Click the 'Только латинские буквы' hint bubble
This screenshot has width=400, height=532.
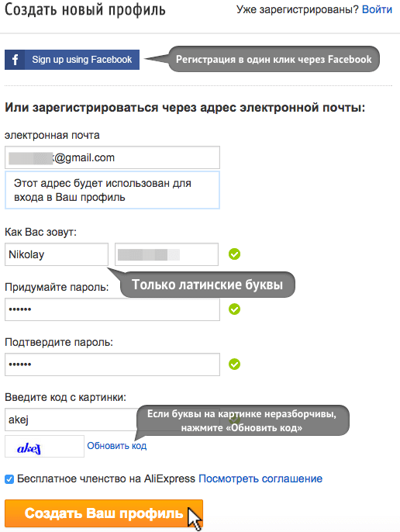207,285
